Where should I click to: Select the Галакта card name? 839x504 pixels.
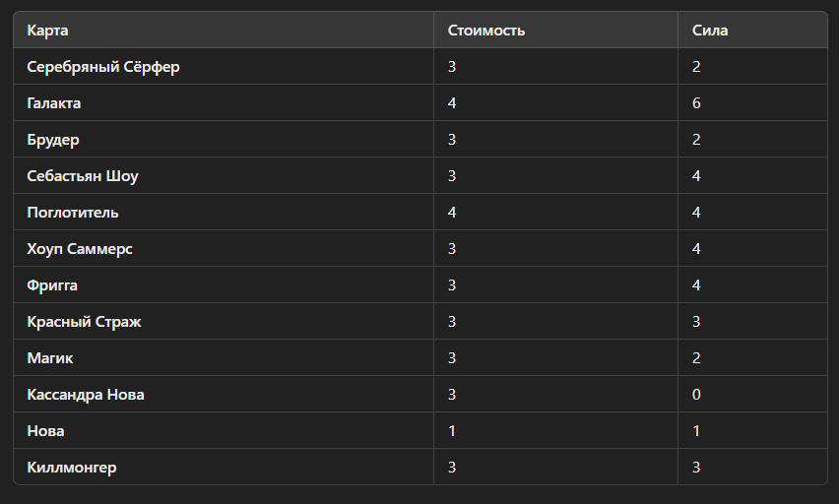pos(54,103)
